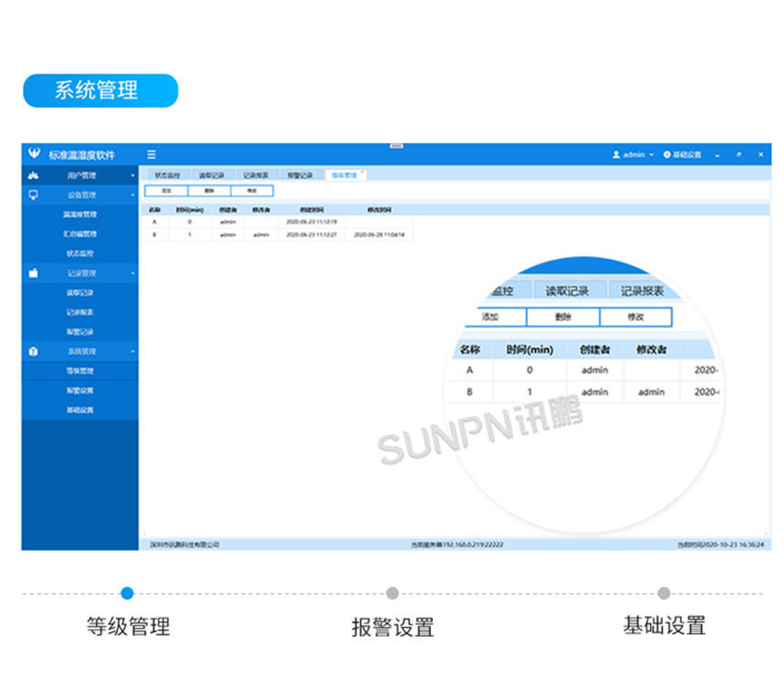Click the 设备管理 monitor icon in sidebar
The image size is (784, 675).
coord(34,195)
